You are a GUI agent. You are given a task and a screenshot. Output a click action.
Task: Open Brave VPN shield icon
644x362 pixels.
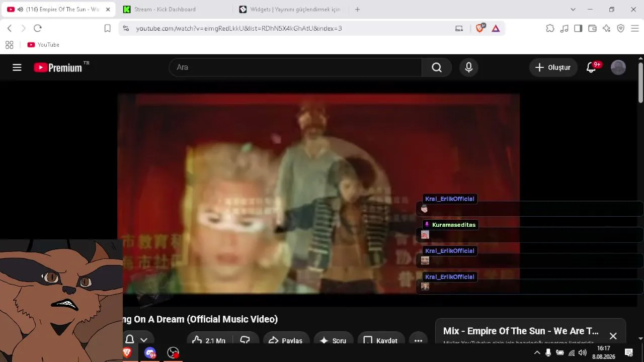(x=621, y=28)
